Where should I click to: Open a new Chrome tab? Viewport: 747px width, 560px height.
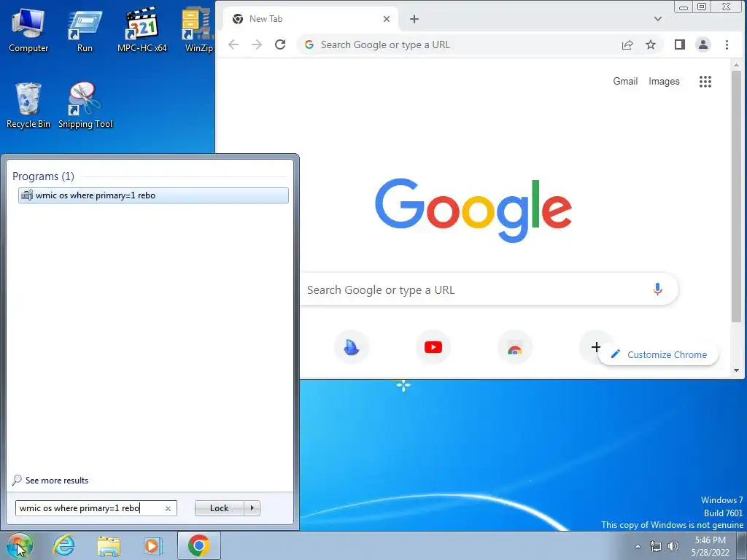(x=414, y=19)
